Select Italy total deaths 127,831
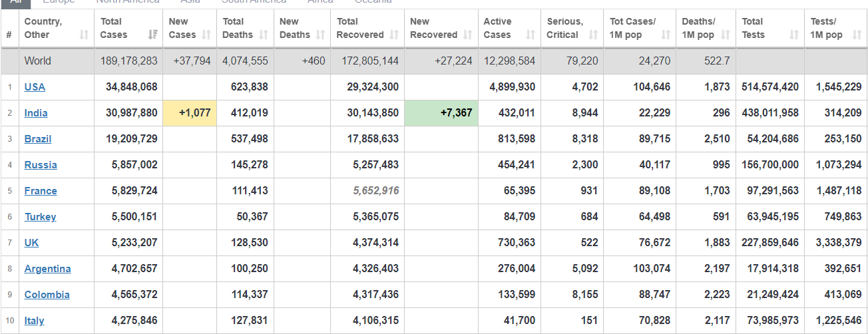The height and width of the screenshot is (334, 868). point(249,320)
